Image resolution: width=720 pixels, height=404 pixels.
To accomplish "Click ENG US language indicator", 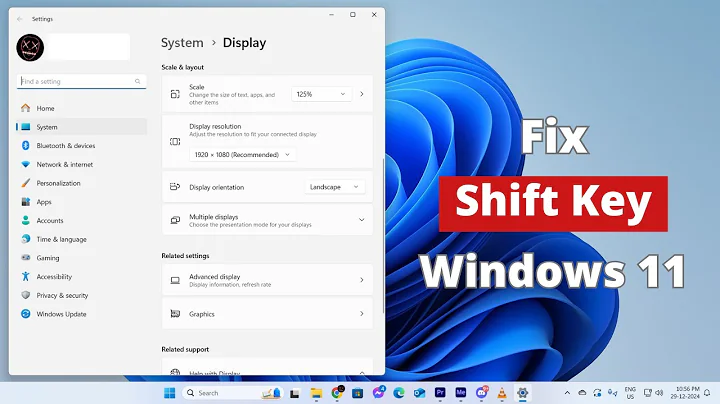I will click(630, 393).
